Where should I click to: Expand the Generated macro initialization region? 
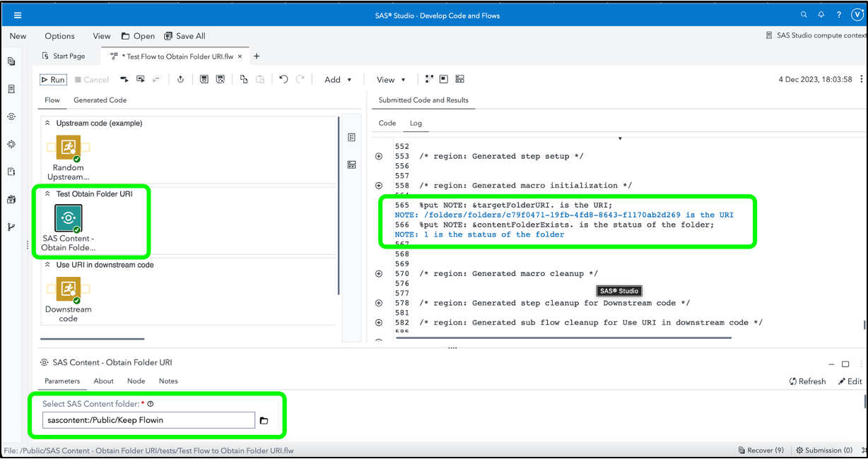click(379, 186)
